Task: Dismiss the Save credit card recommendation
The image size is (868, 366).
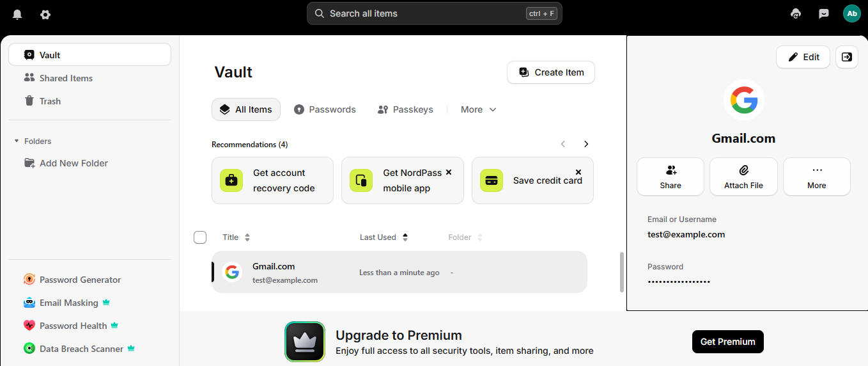Action: 578,172
